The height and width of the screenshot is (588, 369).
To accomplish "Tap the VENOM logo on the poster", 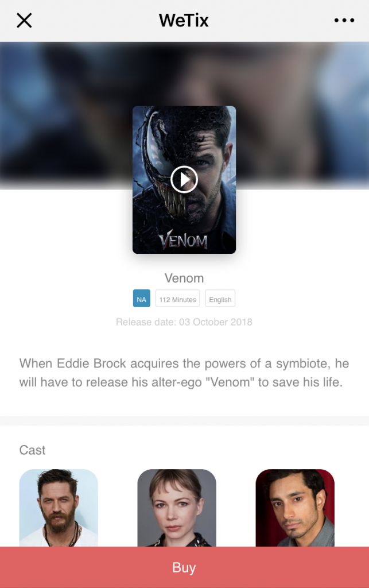I will (183, 240).
